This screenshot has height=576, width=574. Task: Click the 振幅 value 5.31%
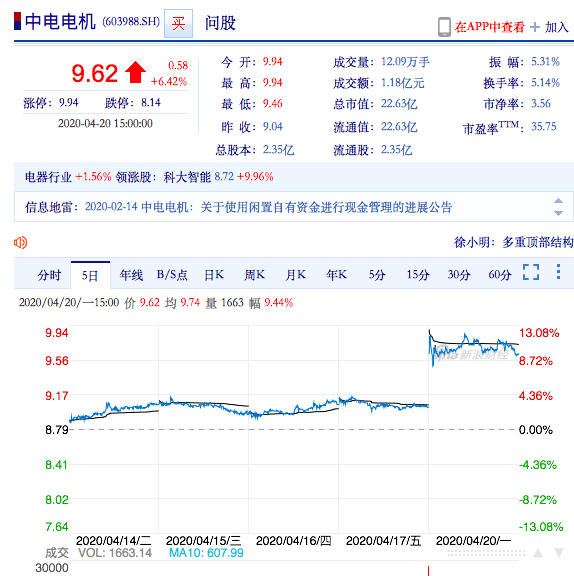pyautogui.click(x=545, y=62)
